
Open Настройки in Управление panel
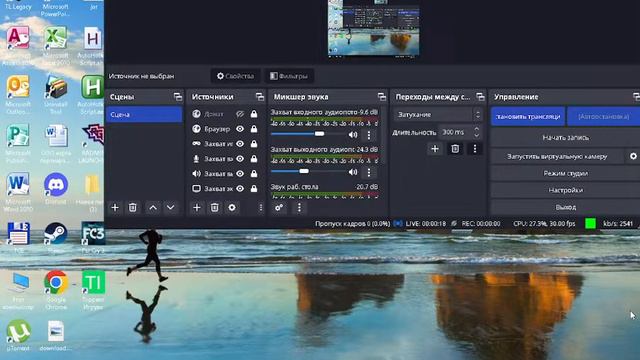[x=565, y=190]
